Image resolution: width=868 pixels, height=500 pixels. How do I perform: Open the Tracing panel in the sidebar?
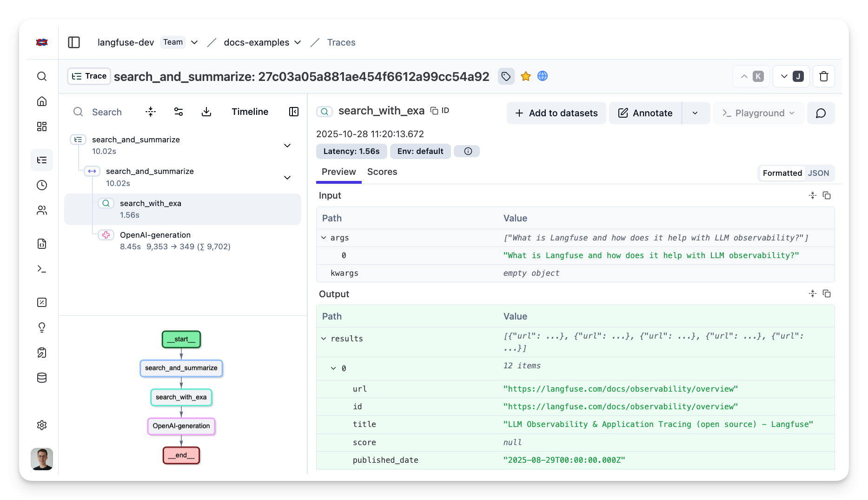click(42, 160)
